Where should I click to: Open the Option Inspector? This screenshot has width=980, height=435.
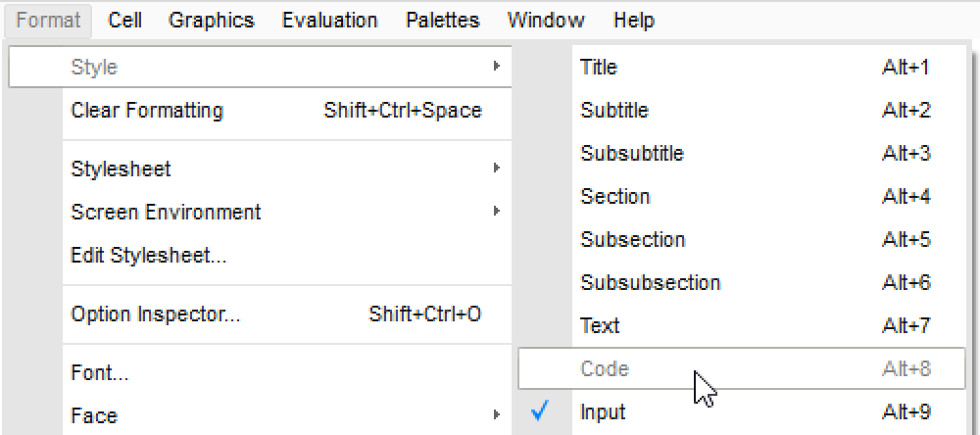(156, 314)
